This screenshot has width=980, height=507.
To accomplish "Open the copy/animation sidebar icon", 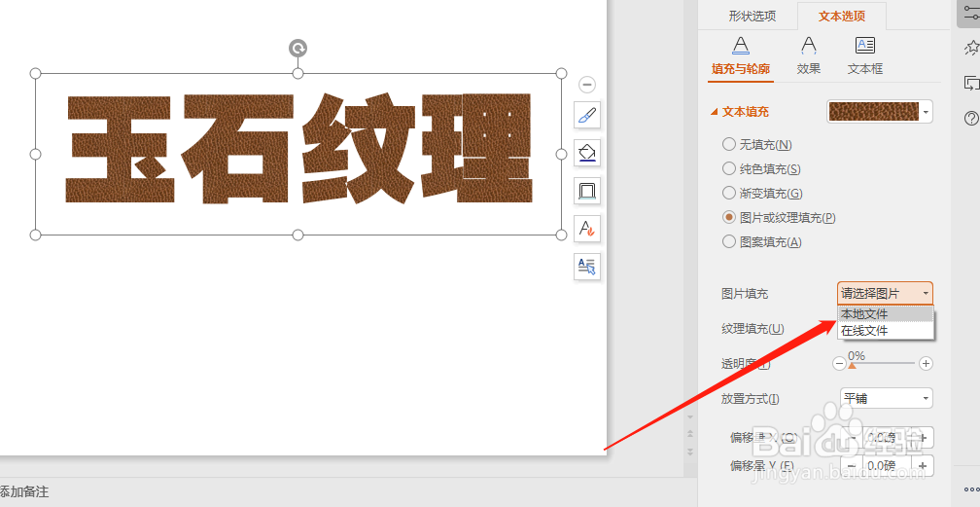I will click(x=971, y=83).
